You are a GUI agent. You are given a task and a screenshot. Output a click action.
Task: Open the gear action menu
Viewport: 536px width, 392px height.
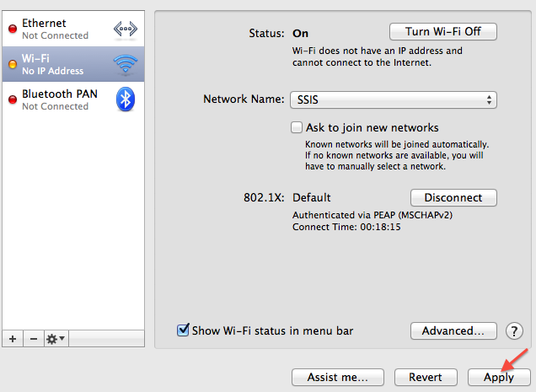point(56,338)
